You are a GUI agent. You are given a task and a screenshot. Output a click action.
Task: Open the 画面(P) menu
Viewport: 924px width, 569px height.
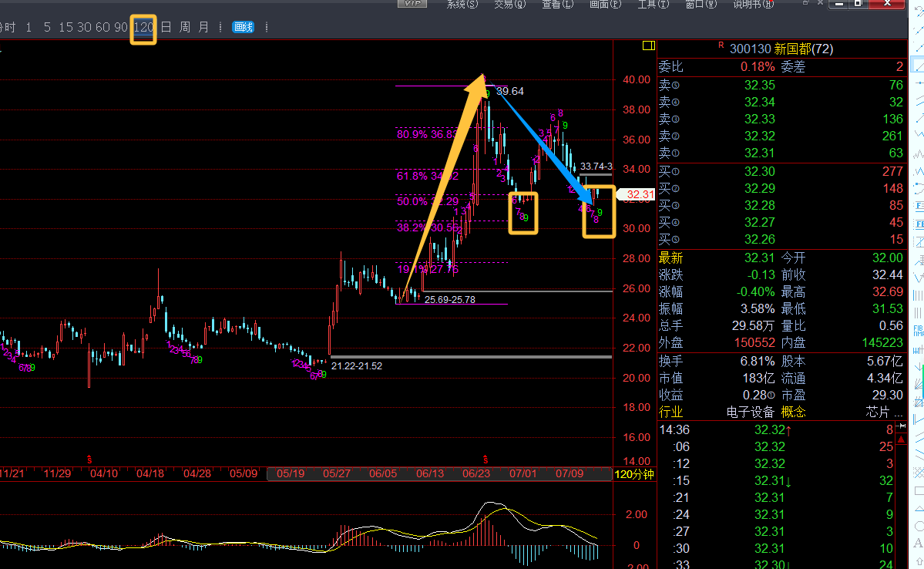605,4
